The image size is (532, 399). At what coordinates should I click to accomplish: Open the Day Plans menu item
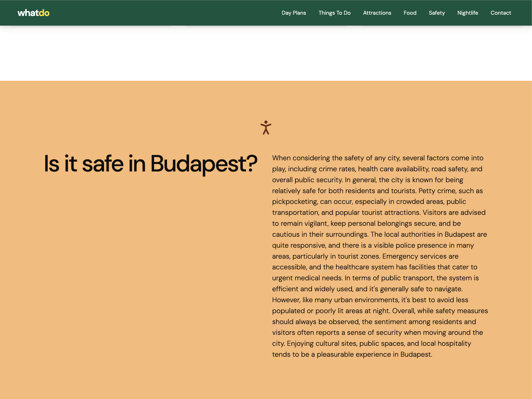pos(294,13)
